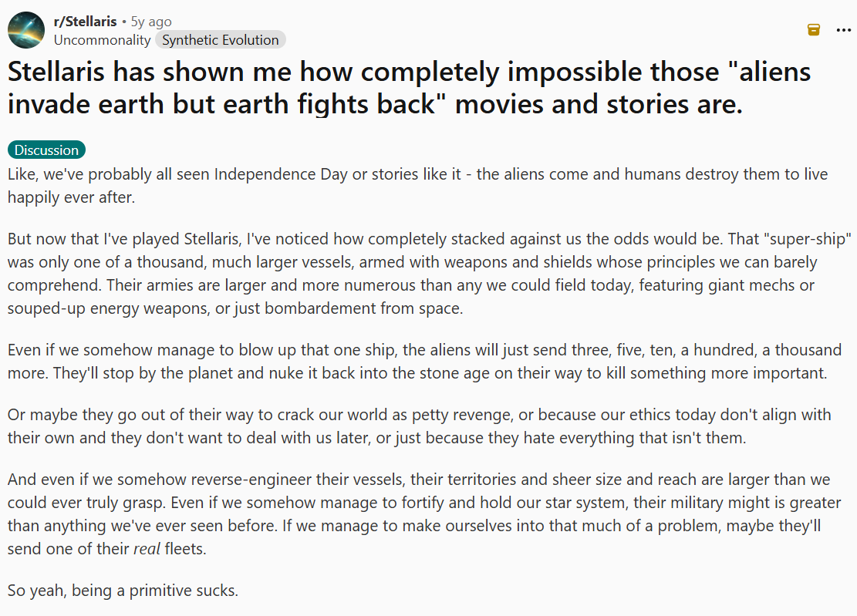Click the paragraph starting 'Even if we somehow manage to blow'
This screenshot has width=857, height=616.
(424, 362)
